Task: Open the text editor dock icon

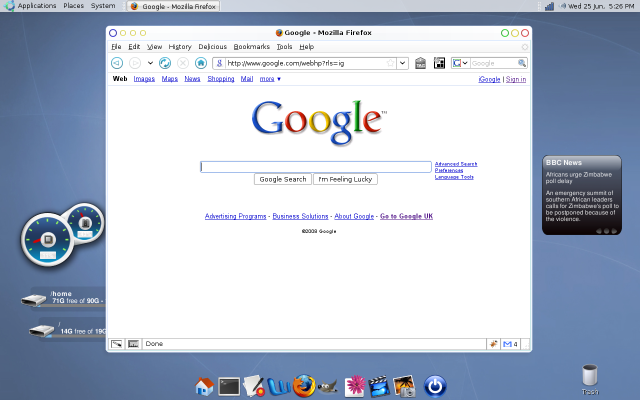Action: click(x=254, y=386)
